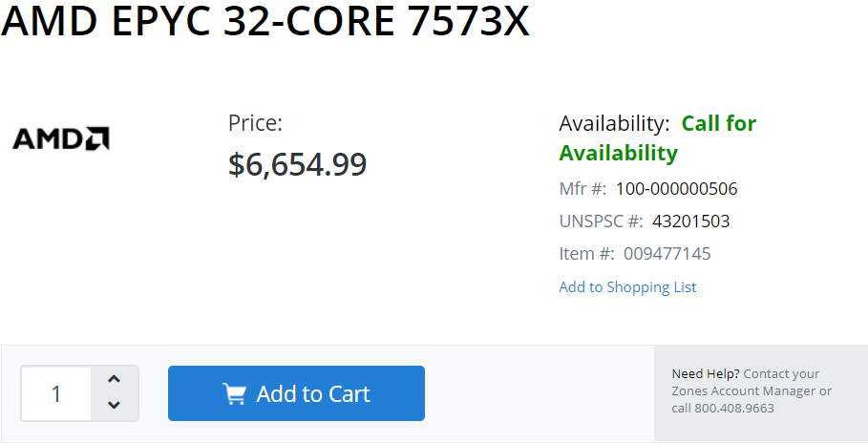Click the phone number 800.408.9663

click(x=734, y=408)
